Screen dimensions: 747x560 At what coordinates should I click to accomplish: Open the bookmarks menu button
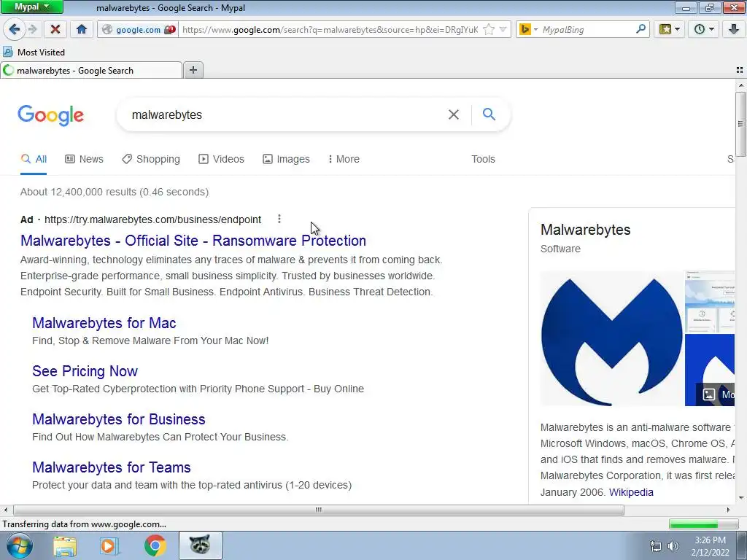point(670,29)
